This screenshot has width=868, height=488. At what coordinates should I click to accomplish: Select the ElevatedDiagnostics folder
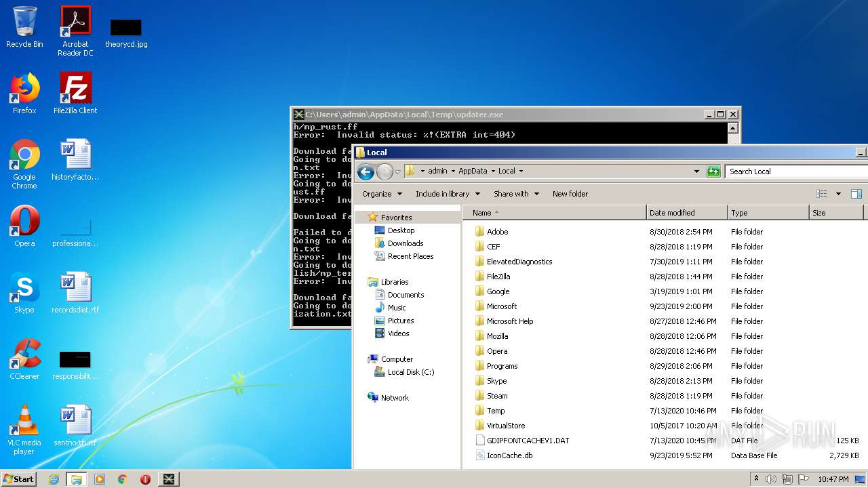tap(519, 262)
